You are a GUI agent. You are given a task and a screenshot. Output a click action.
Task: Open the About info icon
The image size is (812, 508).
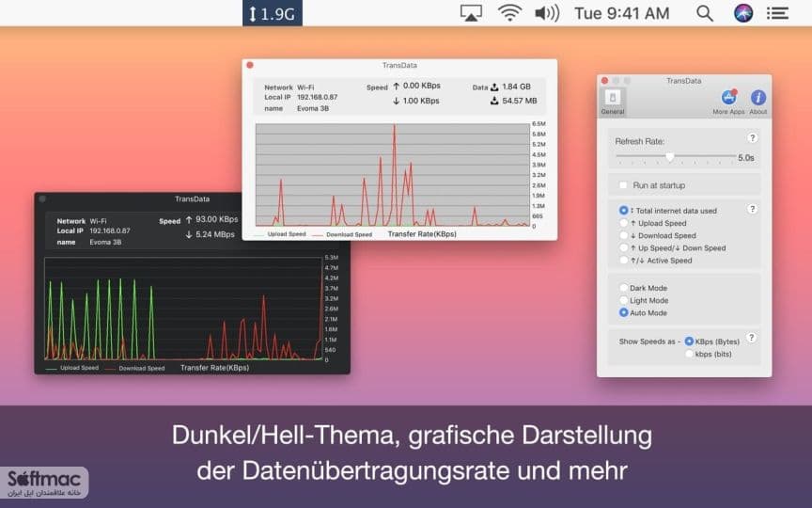(x=758, y=102)
